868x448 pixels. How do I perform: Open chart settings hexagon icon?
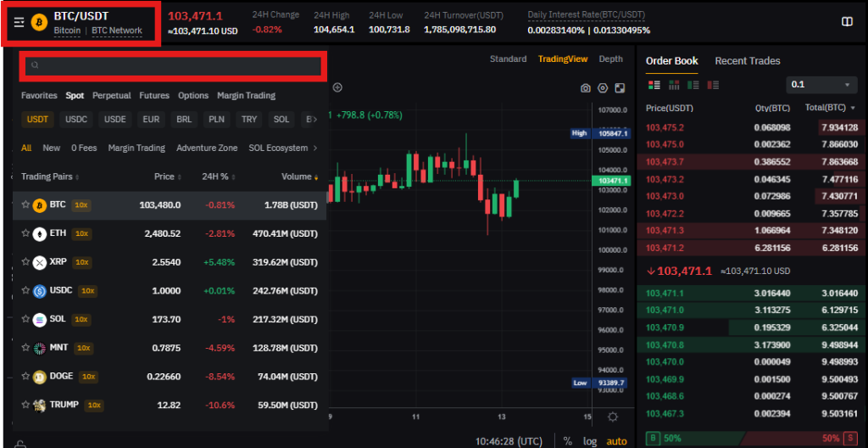pos(603,88)
